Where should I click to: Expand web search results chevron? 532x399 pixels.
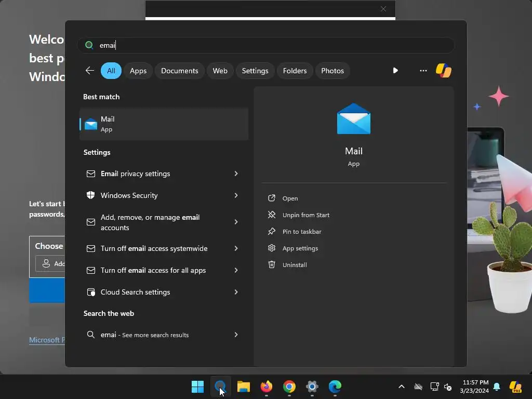(x=236, y=335)
